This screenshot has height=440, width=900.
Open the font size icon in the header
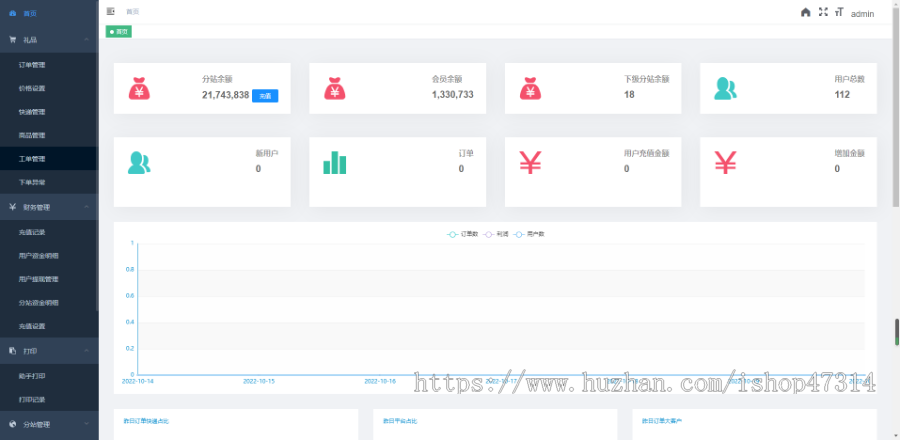839,12
